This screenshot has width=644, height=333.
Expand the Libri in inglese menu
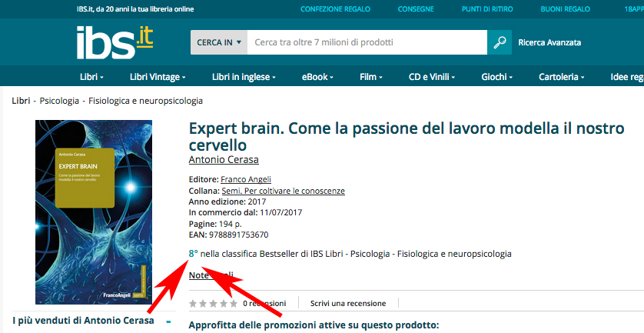(244, 77)
